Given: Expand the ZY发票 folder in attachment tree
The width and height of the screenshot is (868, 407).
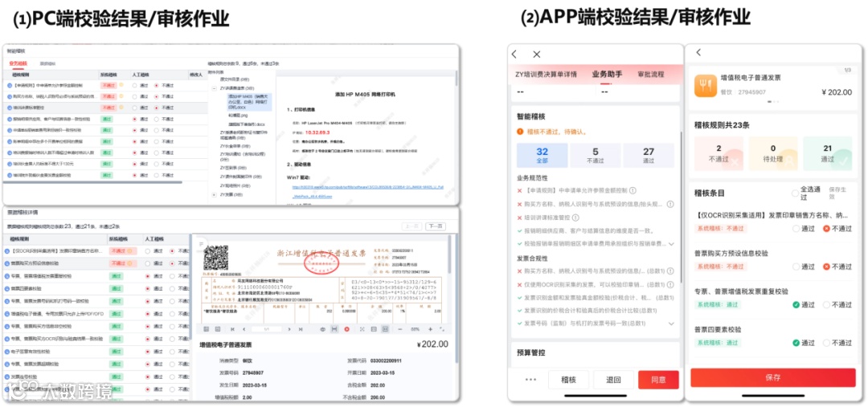Looking at the screenshot, I should 215,194.
